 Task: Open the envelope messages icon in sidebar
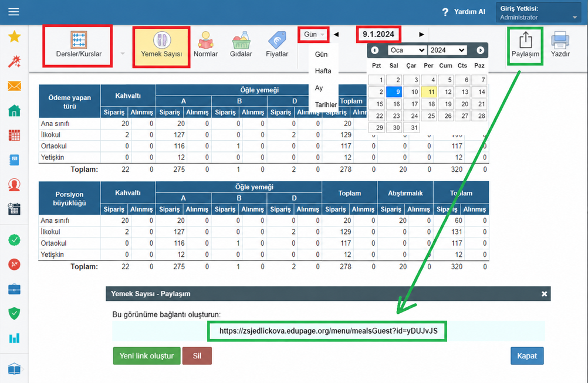[x=14, y=86]
